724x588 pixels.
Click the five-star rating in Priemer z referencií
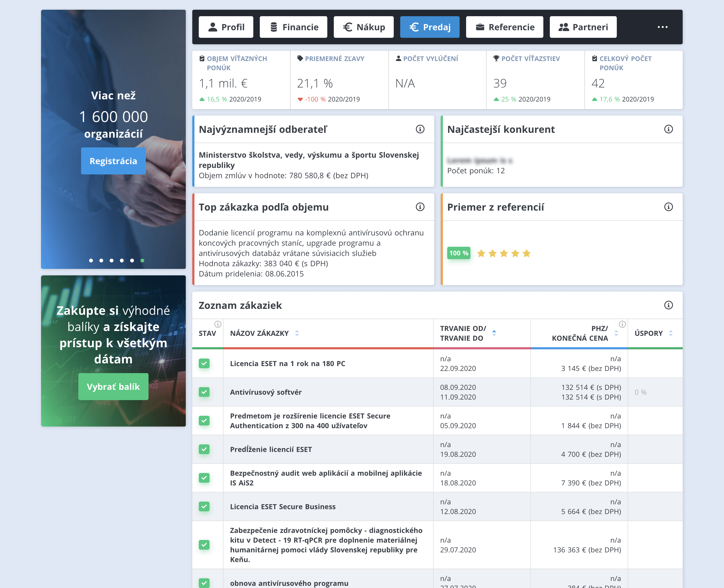tap(503, 253)
